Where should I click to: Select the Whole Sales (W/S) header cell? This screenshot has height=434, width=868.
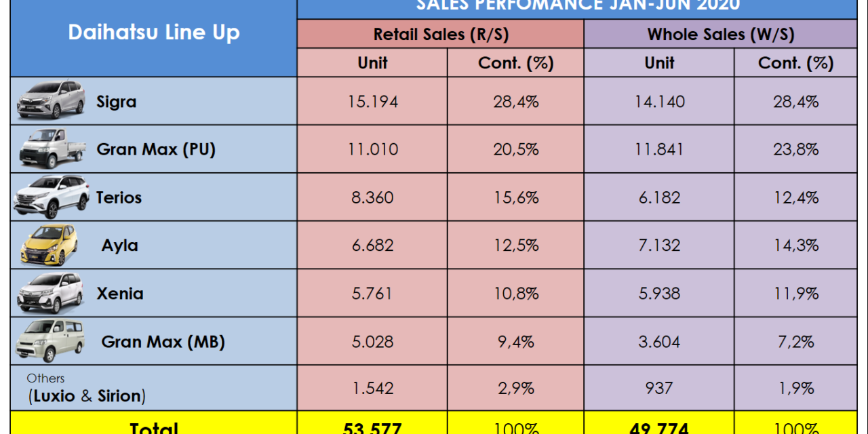(x=720, y=34)
